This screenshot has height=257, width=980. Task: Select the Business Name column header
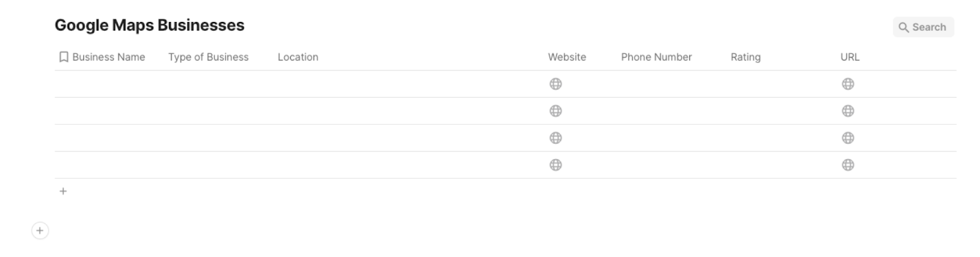(x=108, y=57)
